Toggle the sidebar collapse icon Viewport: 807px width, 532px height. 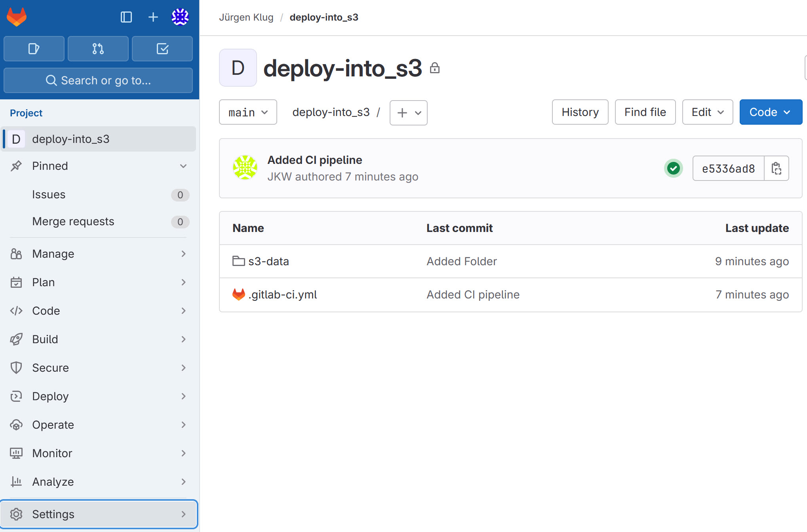126,17
